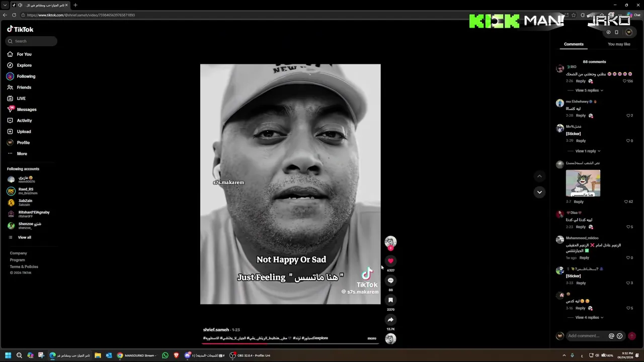Click the browser address bar URL
The image size is (644, 362).
click(x=81, y=15)
